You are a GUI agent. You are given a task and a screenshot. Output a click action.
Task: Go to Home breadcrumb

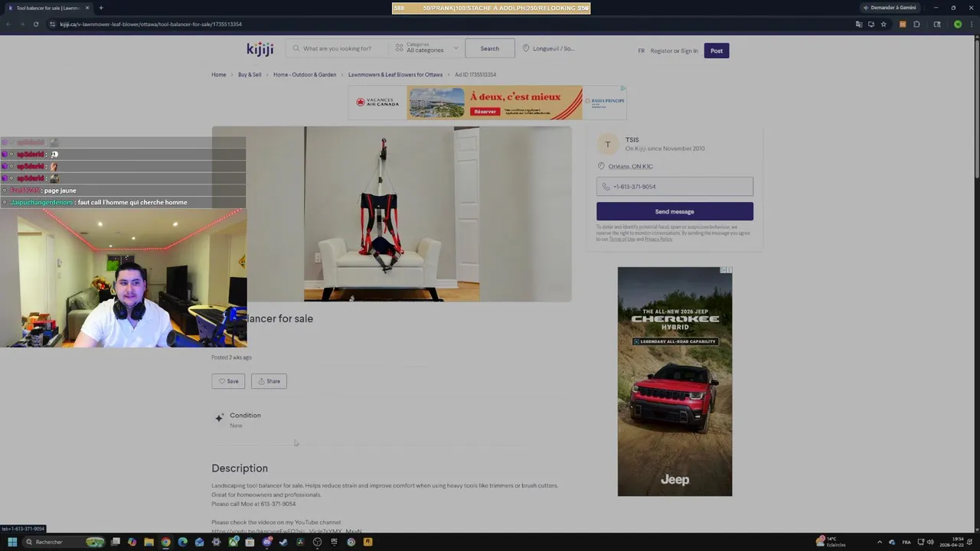pyautogui.click(x=218, y=75)
